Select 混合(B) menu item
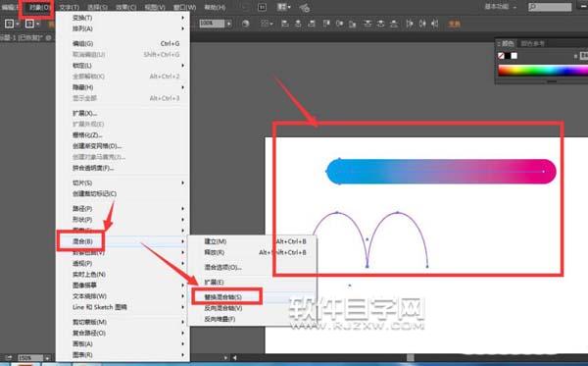 click(x=82, y=241)
